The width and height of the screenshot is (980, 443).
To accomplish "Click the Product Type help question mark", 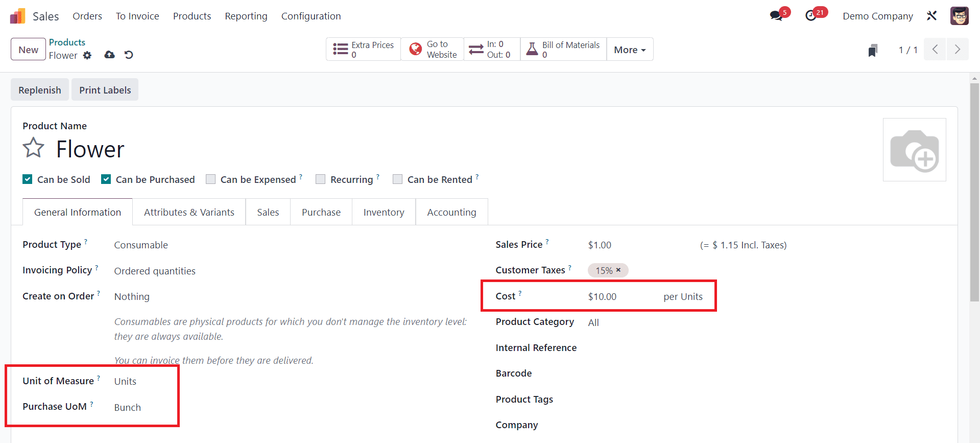I will [x=85, y=241].
